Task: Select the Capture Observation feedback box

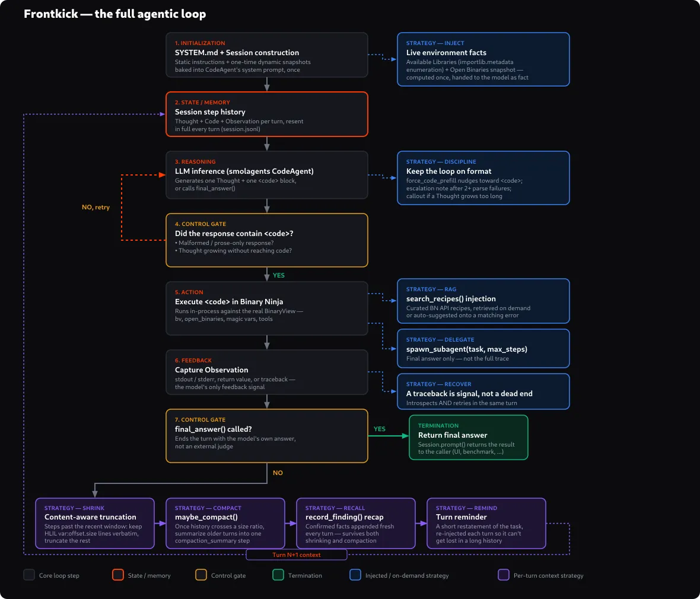Action: click(266, 372)
